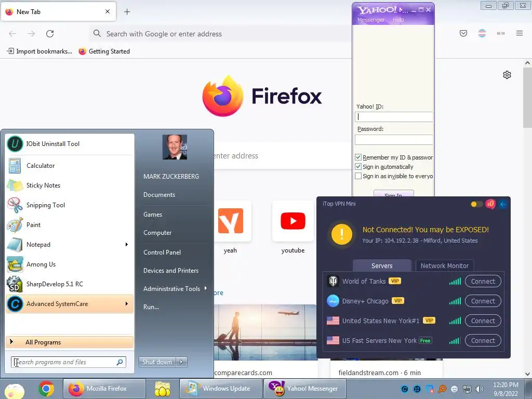Click the Mark Zuckerberg user picture
This screenshot has height=399, width=532.
175,147
